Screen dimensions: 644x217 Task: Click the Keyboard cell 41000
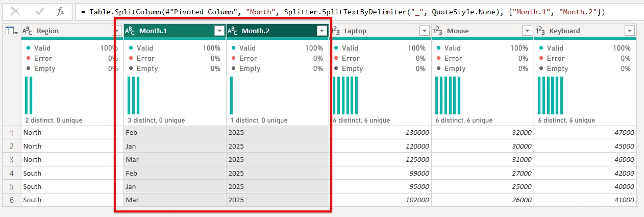(585, 200)
